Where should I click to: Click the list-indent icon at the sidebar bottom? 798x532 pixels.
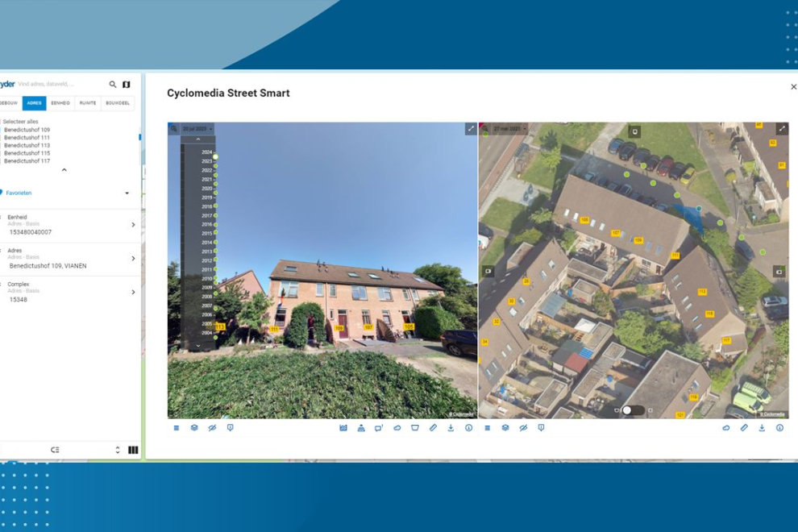(x=55, y=450)
